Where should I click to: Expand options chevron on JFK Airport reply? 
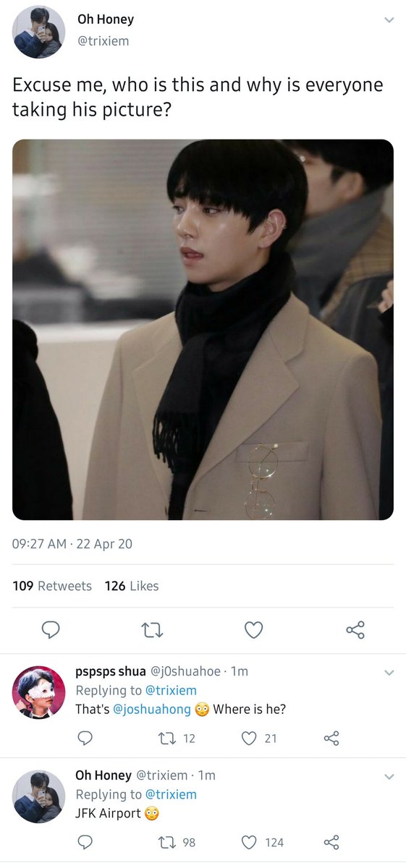click(x=389, y=777)
